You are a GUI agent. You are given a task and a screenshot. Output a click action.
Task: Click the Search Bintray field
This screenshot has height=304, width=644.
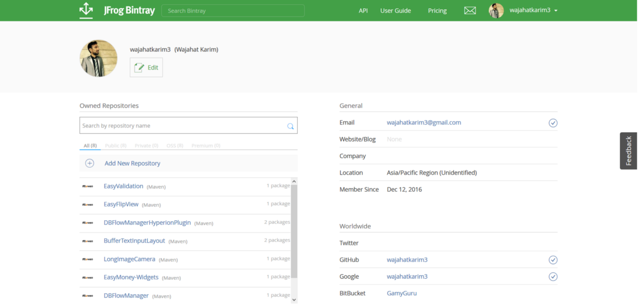tap(233, 11)
